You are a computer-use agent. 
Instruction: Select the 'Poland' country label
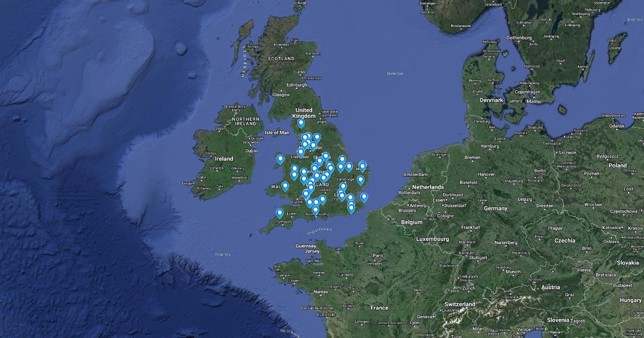(x=617, y=166)
